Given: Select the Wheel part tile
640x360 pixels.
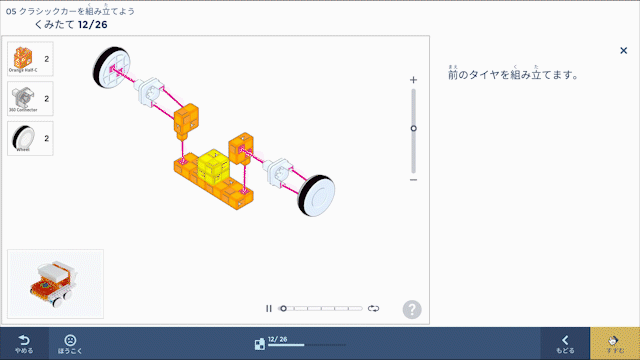Looking at the screenshot, I should tap(30, 138).
